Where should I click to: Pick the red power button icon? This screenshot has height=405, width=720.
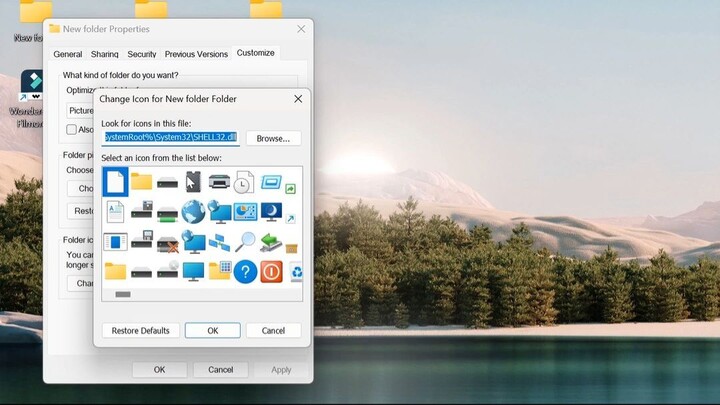point(271,272)
